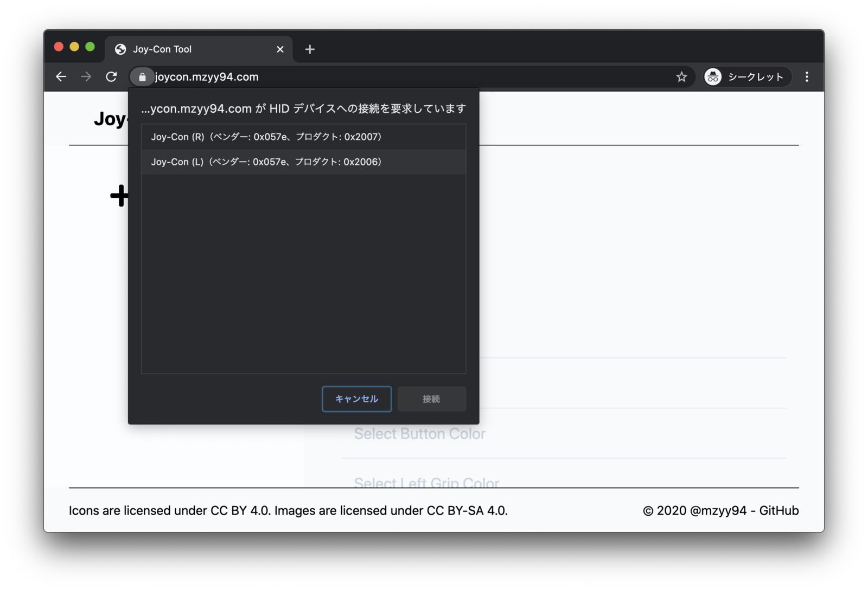Open site info via the lock icon
The height and width of the screenshot is (590, 868).
pyautogui.click(x=142, y=77)
